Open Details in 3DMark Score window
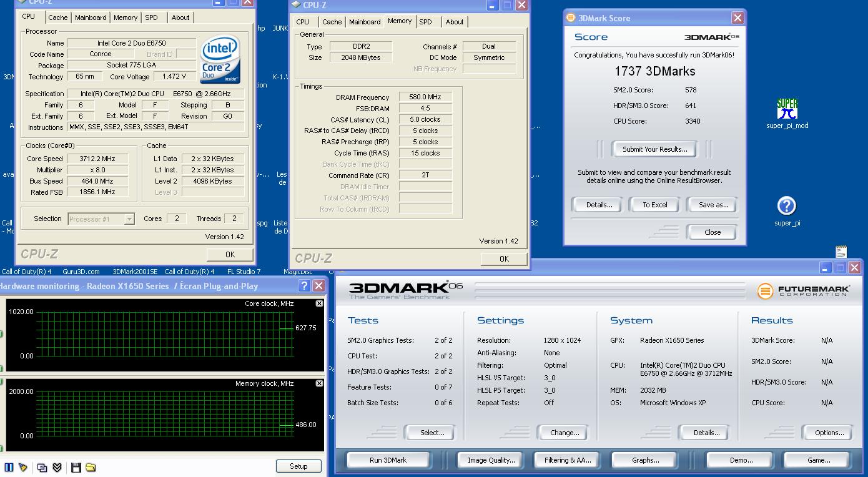Image resolution: width=868 pixels, height=477 pixels. click(x=599, y=205)
